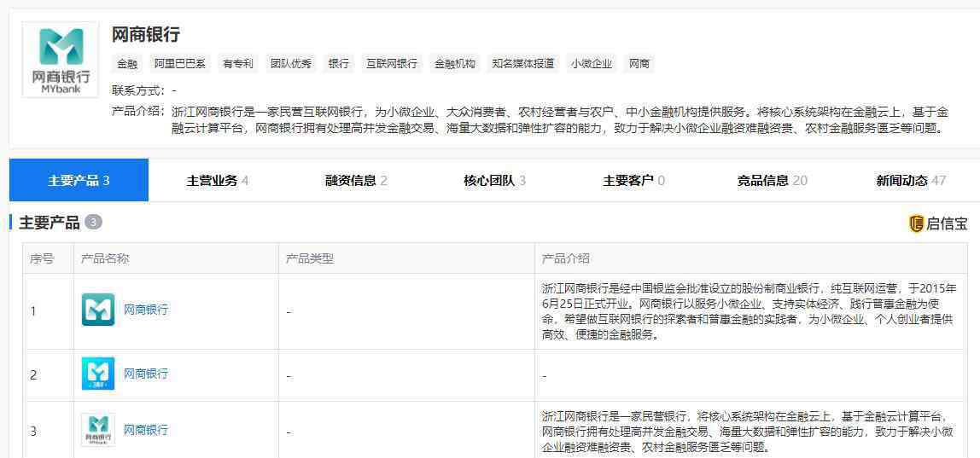
Task: Go to the 新闻动态 tab
Action: point(911,181)
